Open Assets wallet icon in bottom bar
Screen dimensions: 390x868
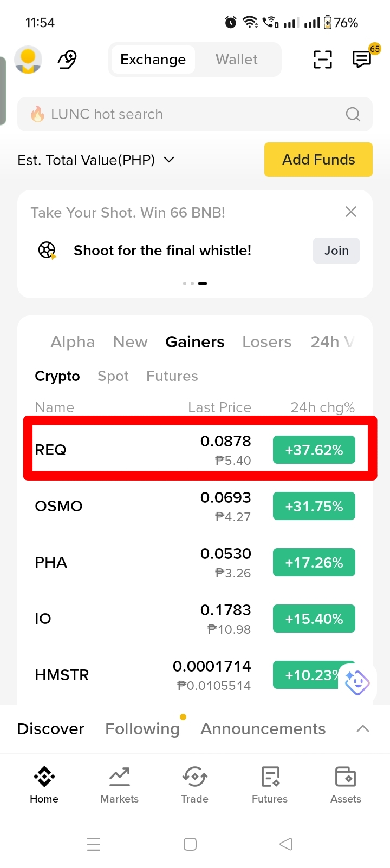click(346, 785)
